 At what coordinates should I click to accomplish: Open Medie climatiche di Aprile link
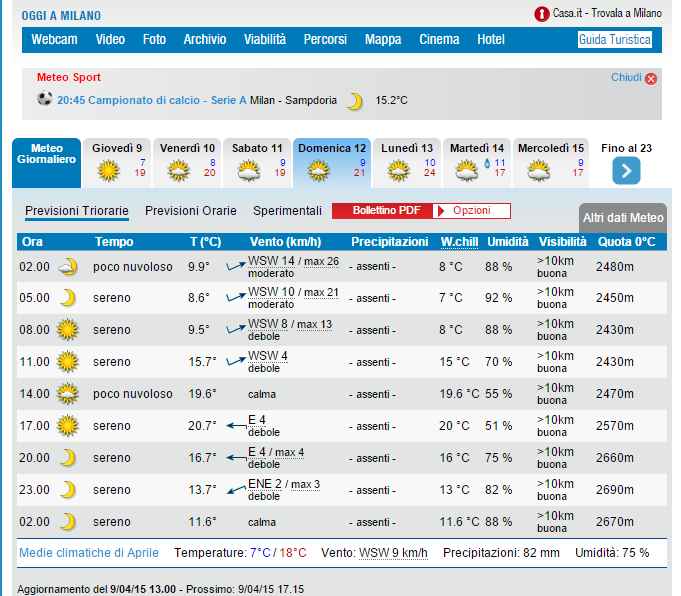point(88,552)
